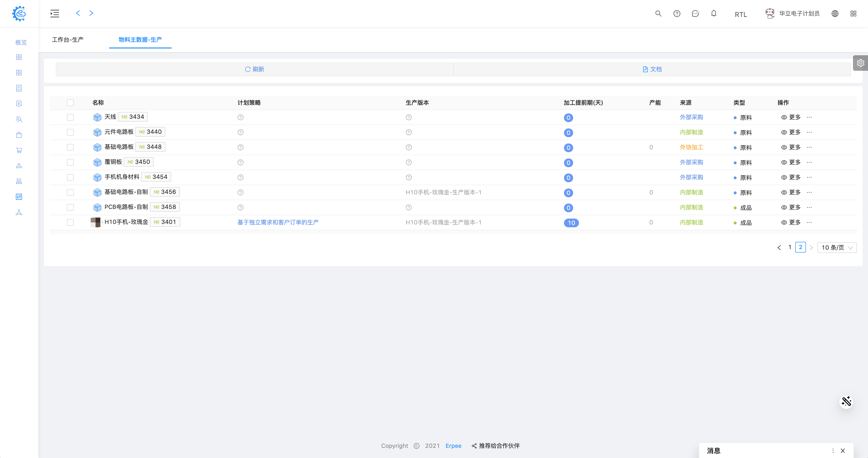Viewport: 868px width, 458px height.
Task: Click the search magnifier icon in header
Action: [x=658, y=14]
